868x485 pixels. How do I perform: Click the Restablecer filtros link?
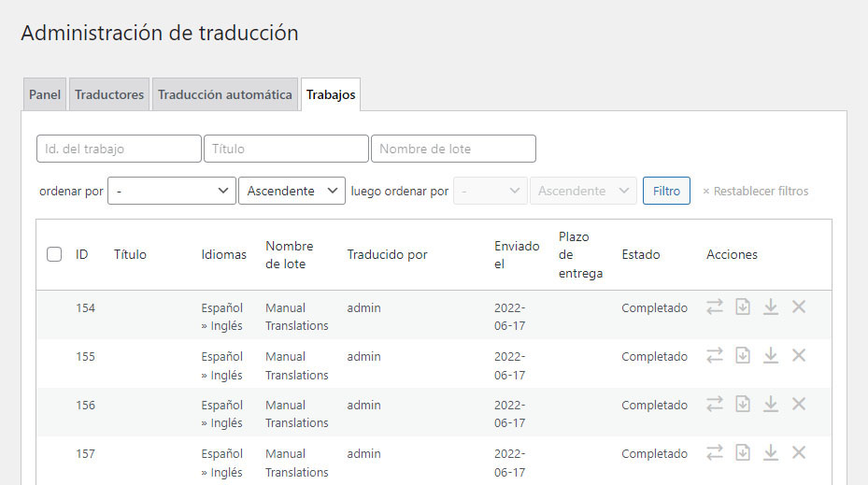(x=756, y=191)
